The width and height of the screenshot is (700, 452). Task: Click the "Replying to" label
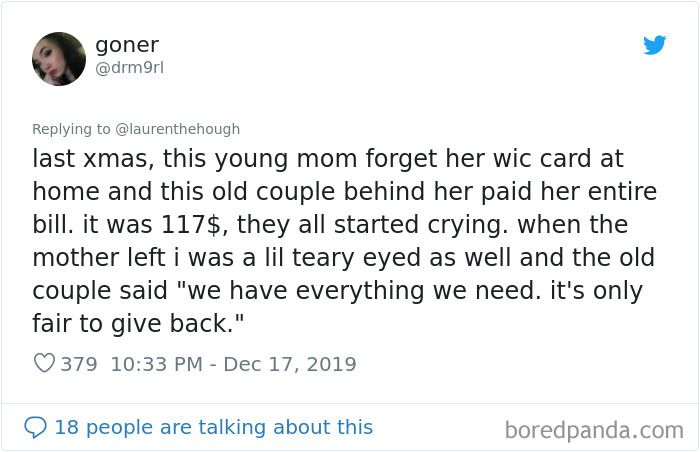73,129
